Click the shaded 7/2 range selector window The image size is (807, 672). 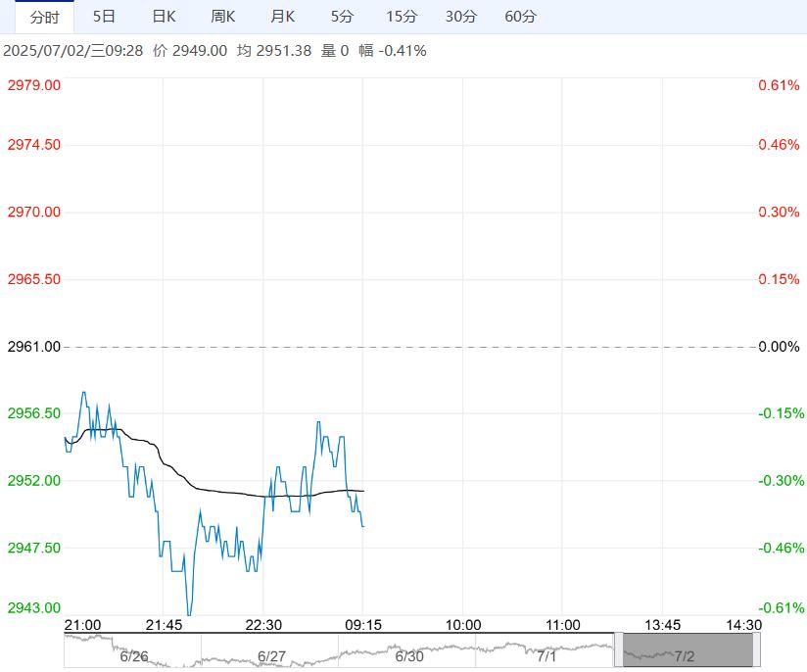pyautogui.click(x=687, y=650)
